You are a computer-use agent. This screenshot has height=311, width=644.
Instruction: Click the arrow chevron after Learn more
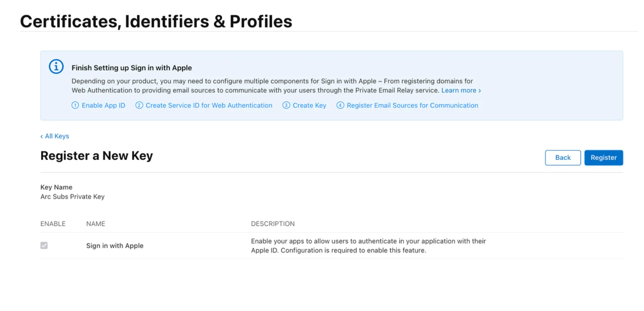tap(480, 91)
